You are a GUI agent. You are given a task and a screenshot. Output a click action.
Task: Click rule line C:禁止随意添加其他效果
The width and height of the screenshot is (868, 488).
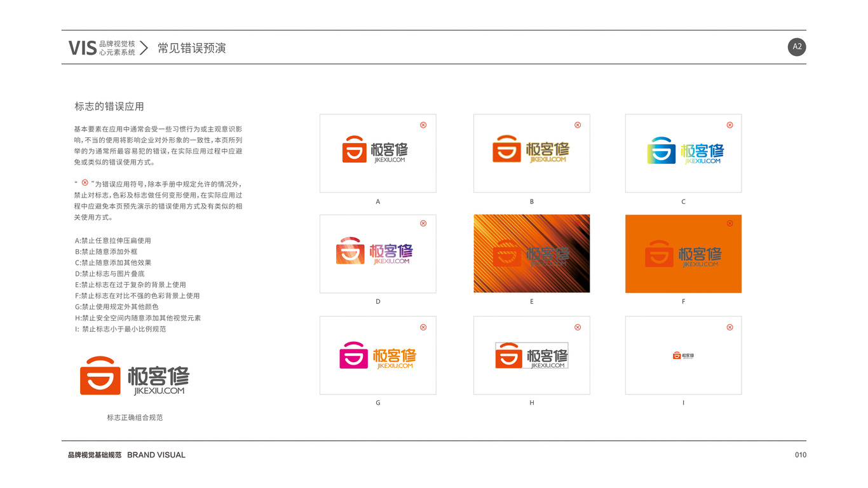pyautogui.click(x=113, y=262)
